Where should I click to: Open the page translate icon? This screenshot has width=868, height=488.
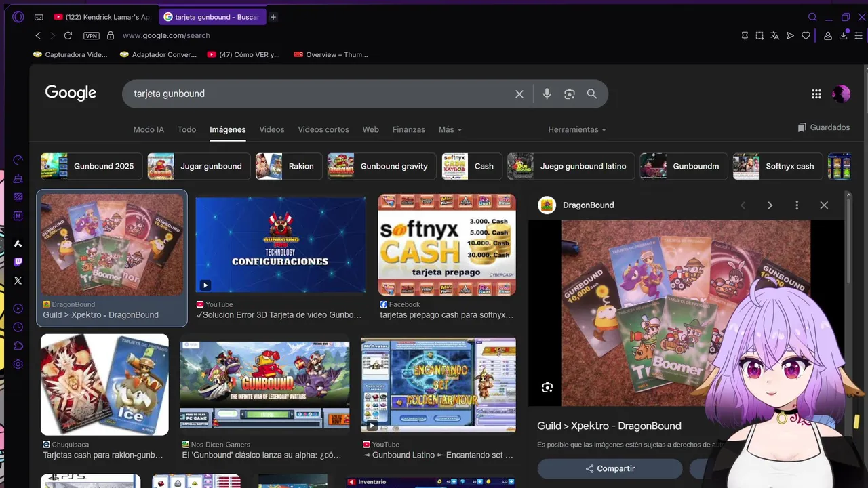[774, 35]
